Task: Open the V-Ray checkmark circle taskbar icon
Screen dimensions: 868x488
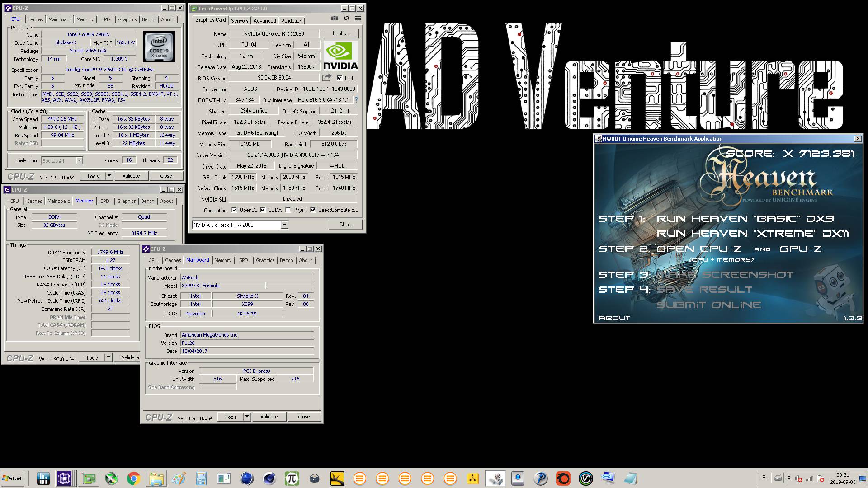Action: coord(586,479)
